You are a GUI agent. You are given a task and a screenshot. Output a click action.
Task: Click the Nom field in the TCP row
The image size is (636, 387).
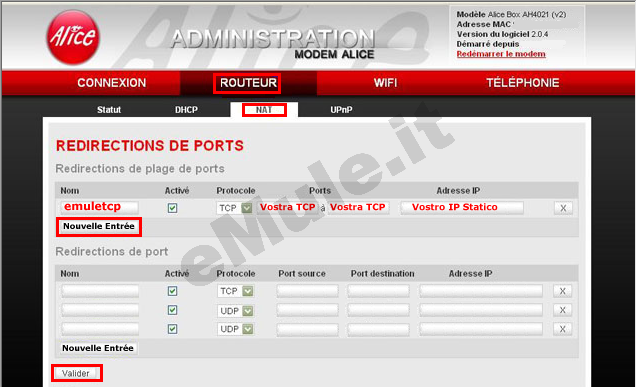(100, 291)
